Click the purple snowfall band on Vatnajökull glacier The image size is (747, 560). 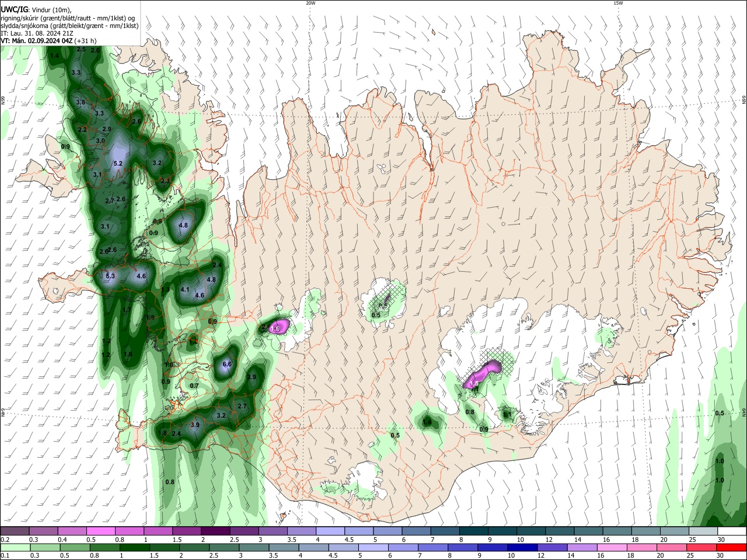[x=483, y=375]
